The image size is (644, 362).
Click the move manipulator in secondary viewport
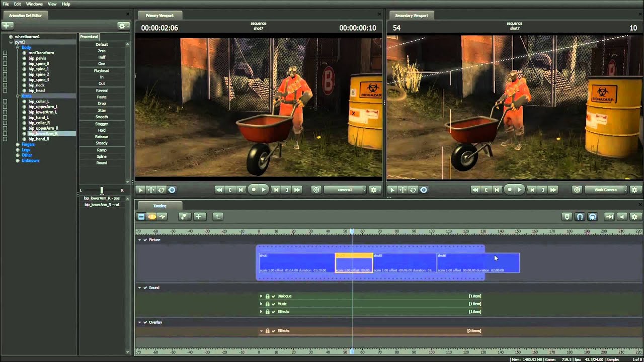(403, 190)
